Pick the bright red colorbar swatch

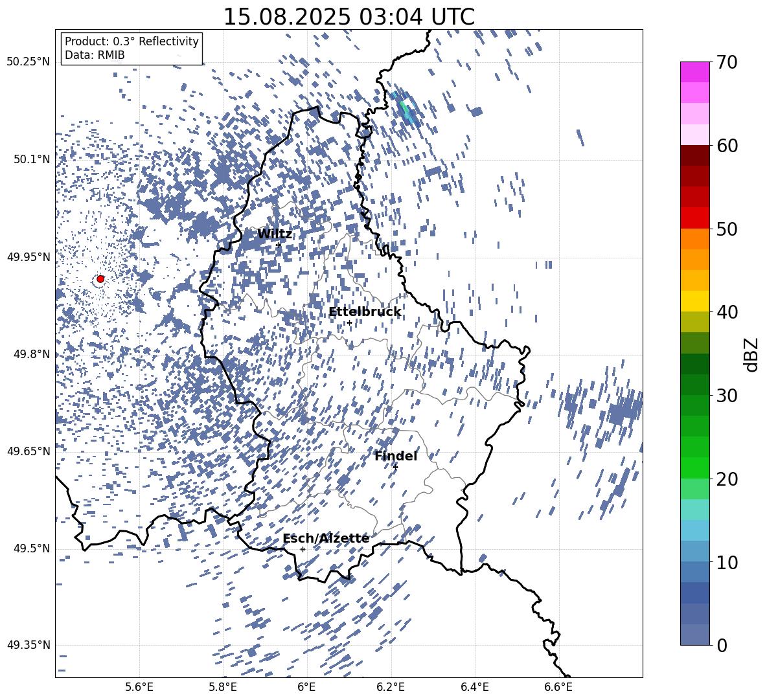694,218
